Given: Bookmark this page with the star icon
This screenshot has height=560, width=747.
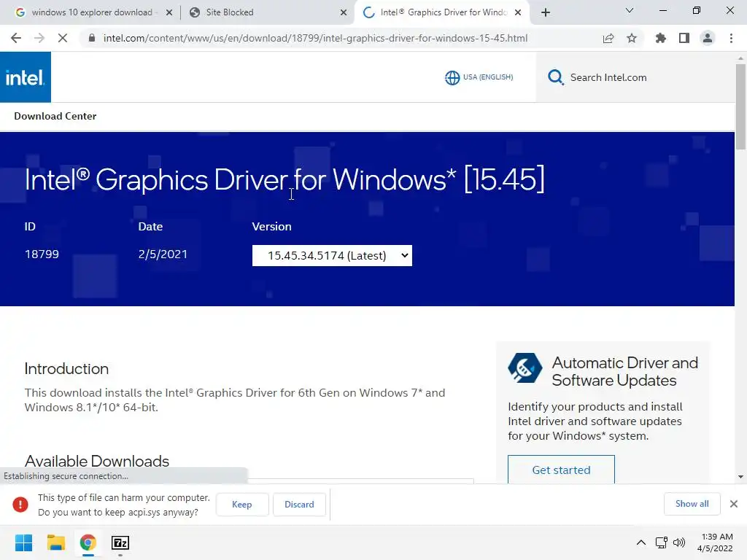Looking at the screenshot, I should pyautogui.click(x=632, y=38).
